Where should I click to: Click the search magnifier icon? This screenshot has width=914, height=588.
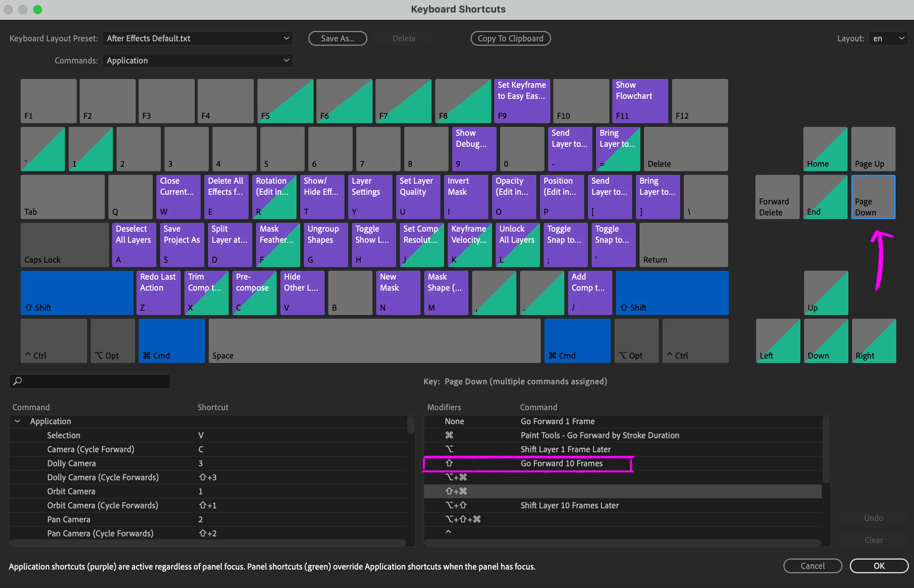click(18, 381)
